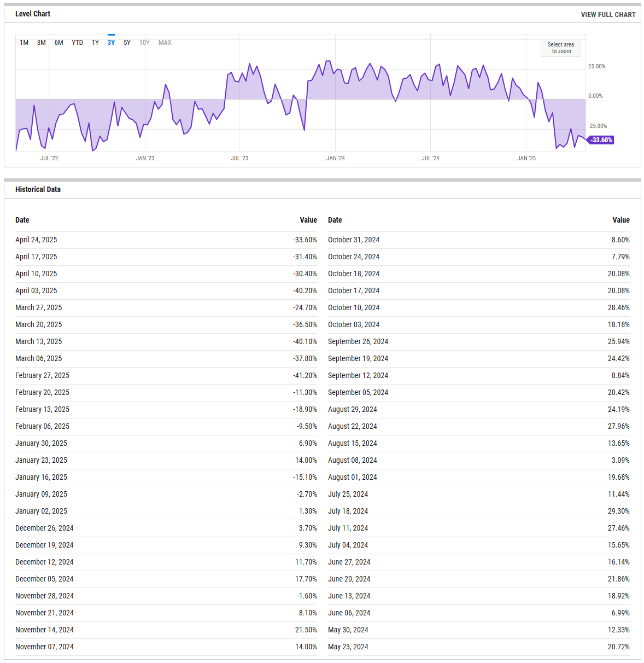Click the 3.09% value for August 08
Viewport: 644px width, 663px height.
pos(620,460)
